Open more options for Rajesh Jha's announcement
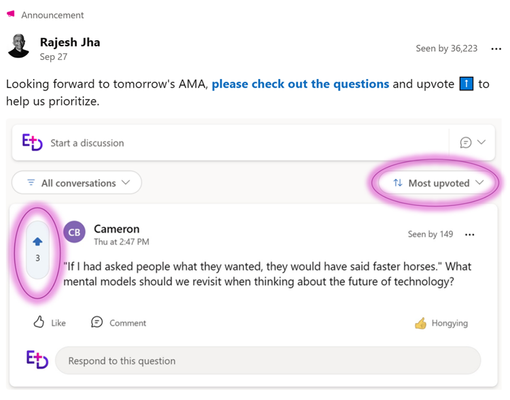 (x=496, y=49)
